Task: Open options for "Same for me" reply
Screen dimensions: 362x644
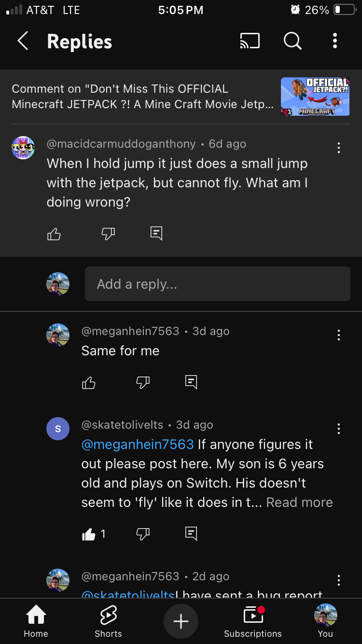Action: click(x=339, y=335)
